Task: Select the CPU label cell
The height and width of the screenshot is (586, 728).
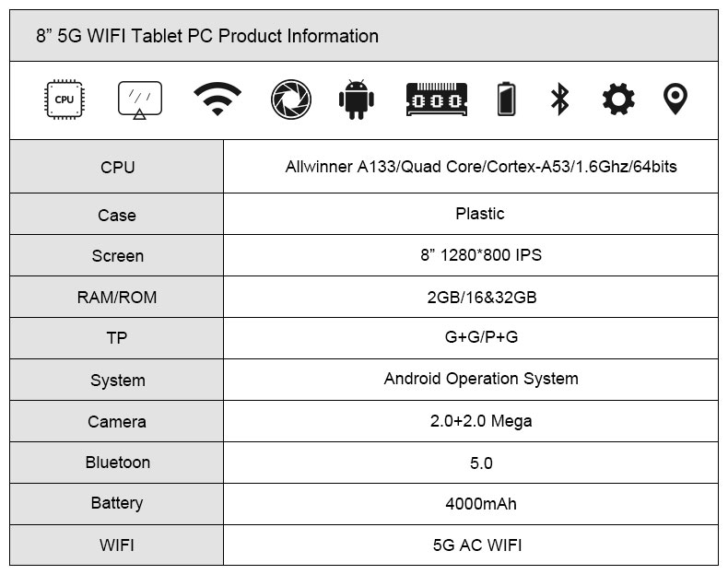Action: [116, 167]
